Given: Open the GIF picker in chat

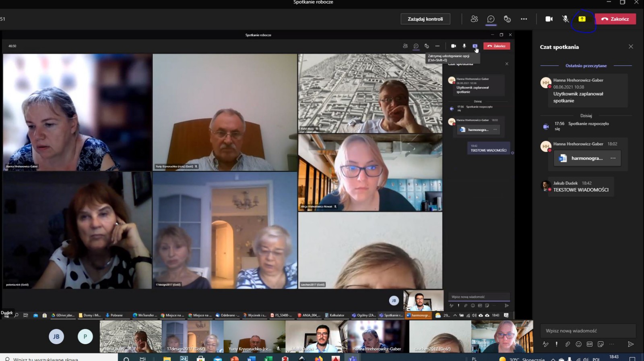Looking at the screenshot, I should (x=590, y=344).
